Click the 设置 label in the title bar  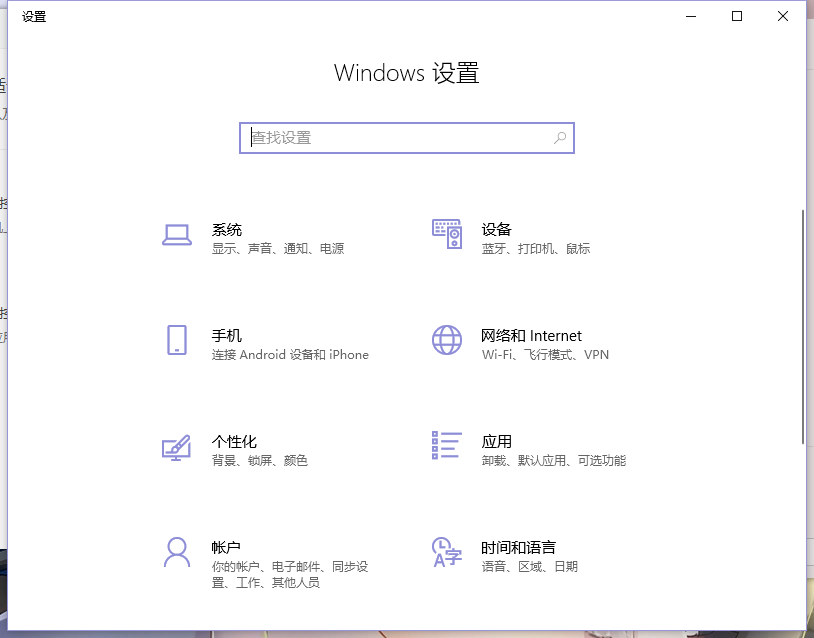click(33, 16)
